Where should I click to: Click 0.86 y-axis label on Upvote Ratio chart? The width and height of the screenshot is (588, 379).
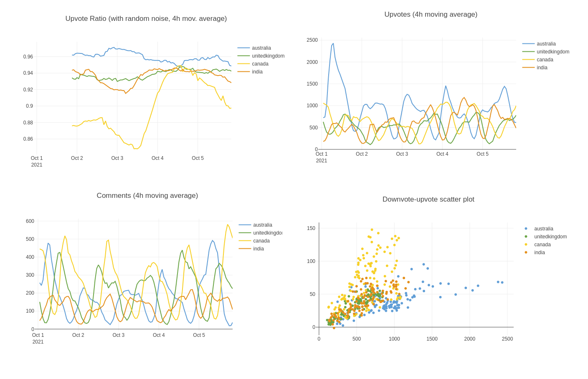28,139
